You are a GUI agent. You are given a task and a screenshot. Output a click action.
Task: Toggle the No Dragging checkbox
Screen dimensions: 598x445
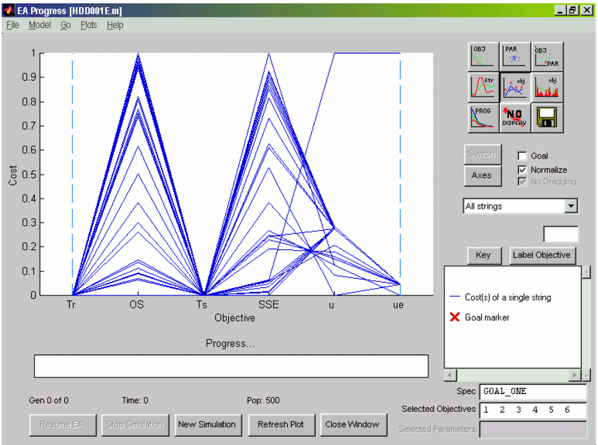522,182
